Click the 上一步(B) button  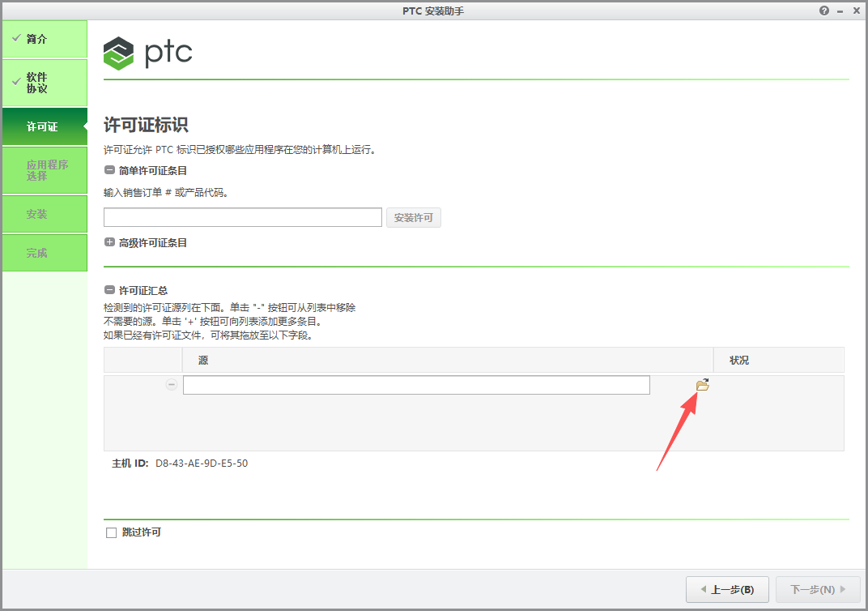coord(727,589)
